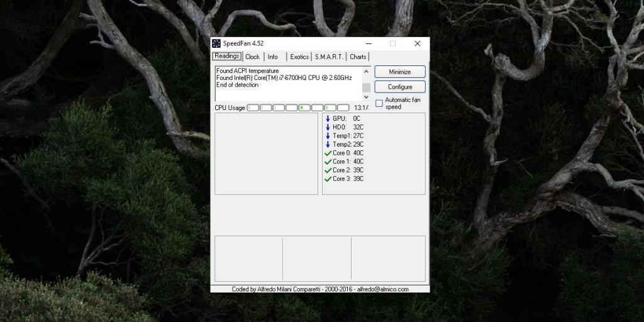Go to the Exotics tab

pos(299,57)
